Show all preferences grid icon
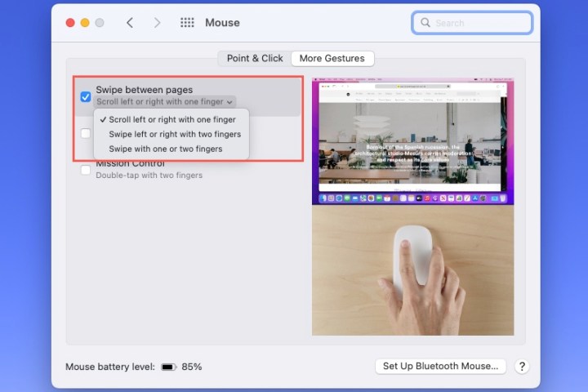This screenshot has height=392, width=588. pyautogui.click(x=187, y=23)
